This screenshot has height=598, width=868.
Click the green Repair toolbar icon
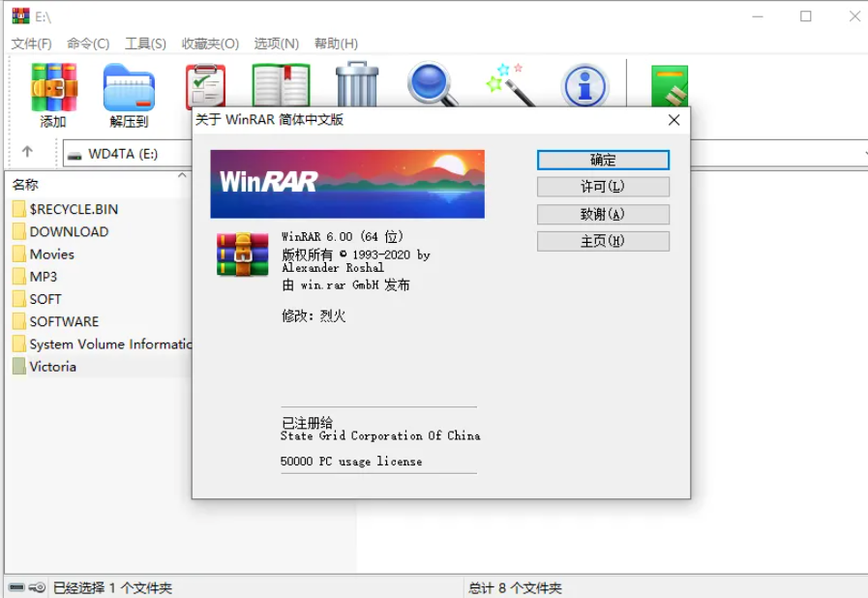pos(670,86)
